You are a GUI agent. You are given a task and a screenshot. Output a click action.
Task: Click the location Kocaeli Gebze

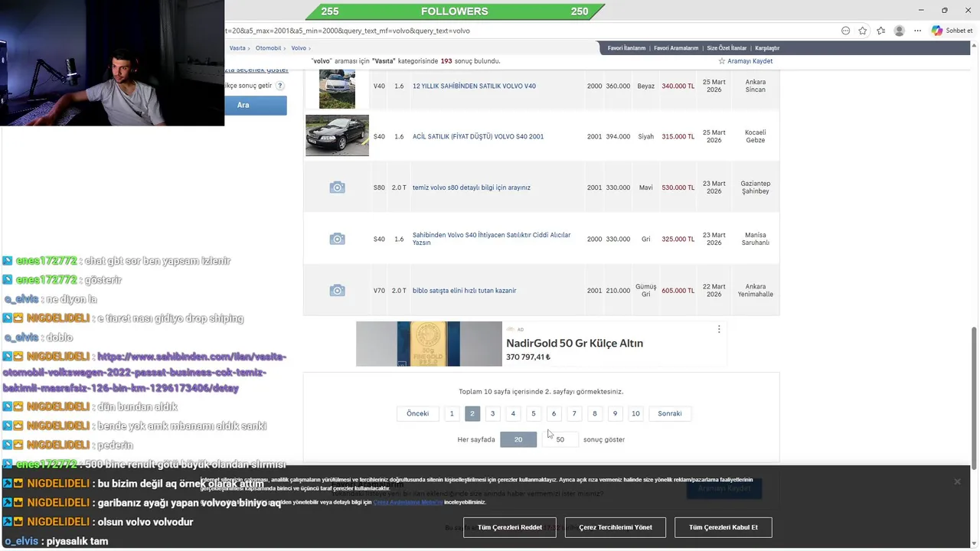(756, 136)
